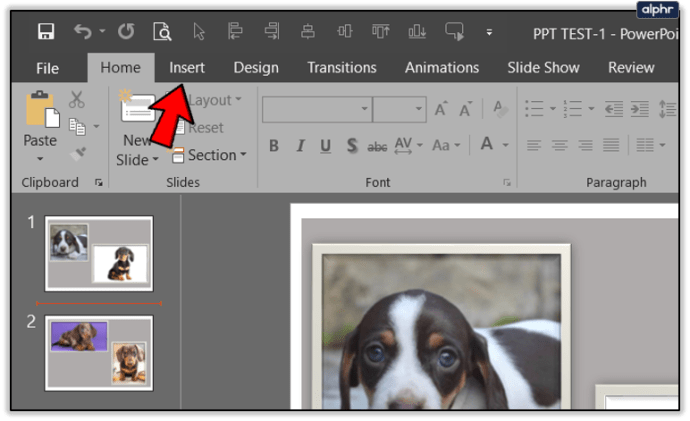
Task: Switch to the Insert tab
Action: click(186, 68)
